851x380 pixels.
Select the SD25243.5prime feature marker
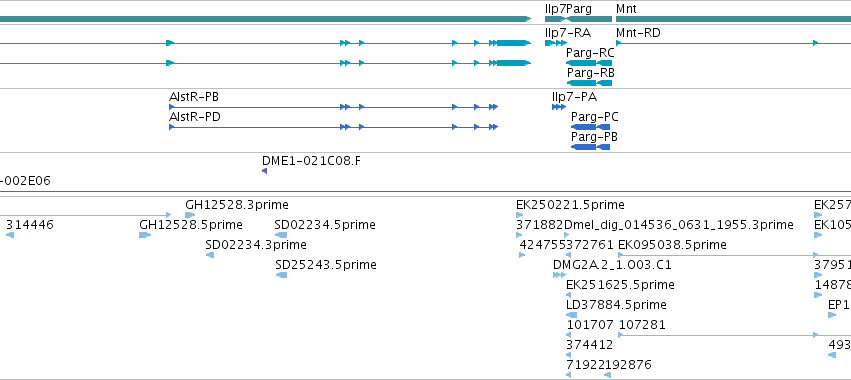tap(281, 275)
